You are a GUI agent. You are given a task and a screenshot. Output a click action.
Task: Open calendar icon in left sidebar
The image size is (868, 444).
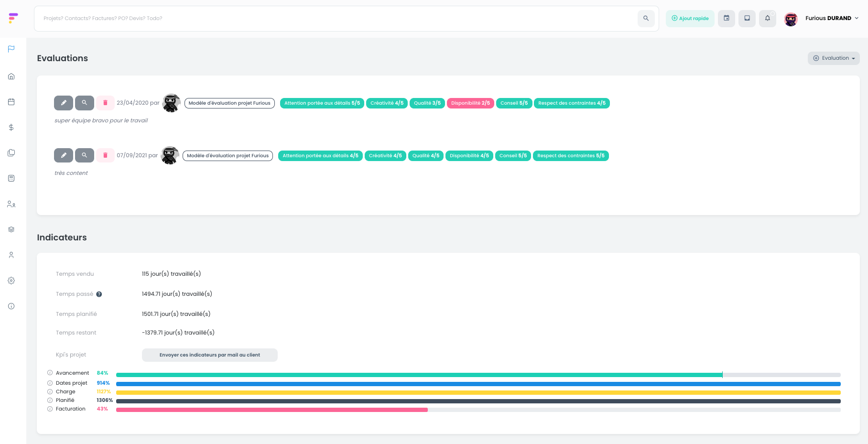click(11, 102)
